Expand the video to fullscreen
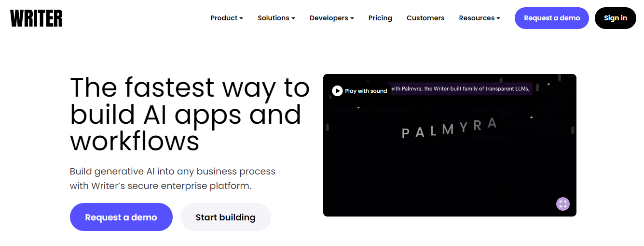 click(x=562, y=204)
